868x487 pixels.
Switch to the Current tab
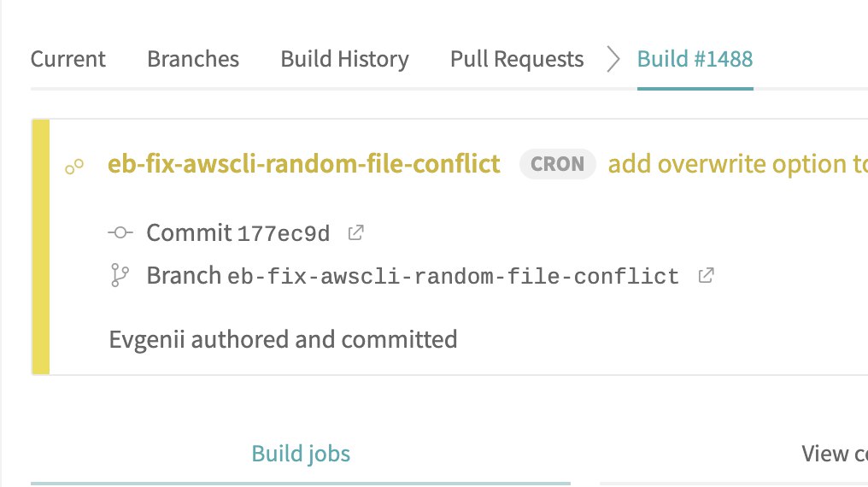click(68, 59)
